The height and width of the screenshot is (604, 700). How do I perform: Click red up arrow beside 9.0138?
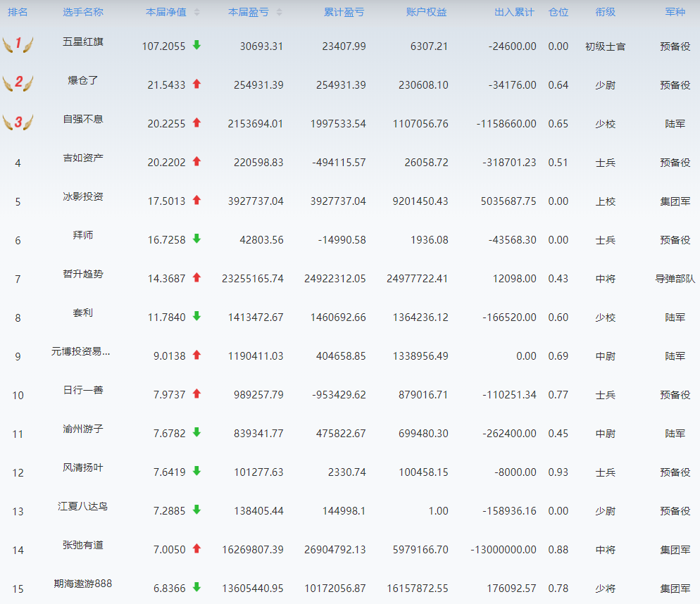[196, 356]
